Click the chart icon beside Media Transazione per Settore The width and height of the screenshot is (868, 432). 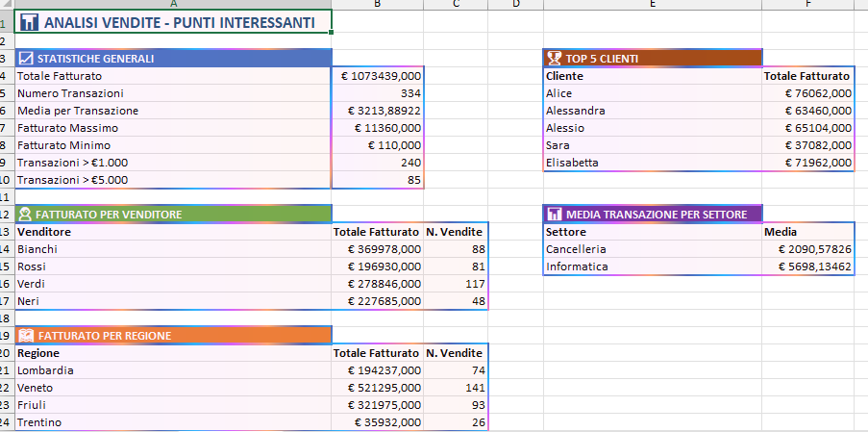[554, 214]
